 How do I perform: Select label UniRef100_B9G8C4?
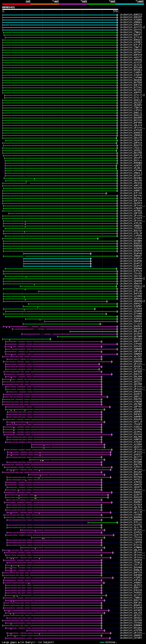[131, 326]
